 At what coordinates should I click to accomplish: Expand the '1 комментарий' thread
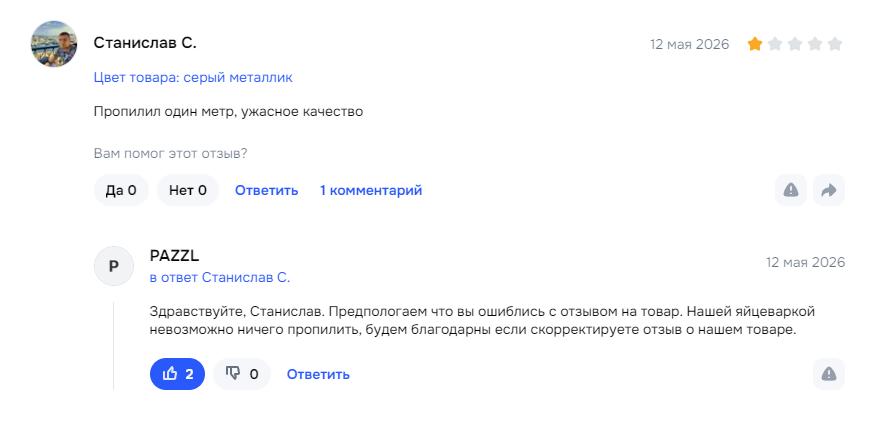[371, 191]
